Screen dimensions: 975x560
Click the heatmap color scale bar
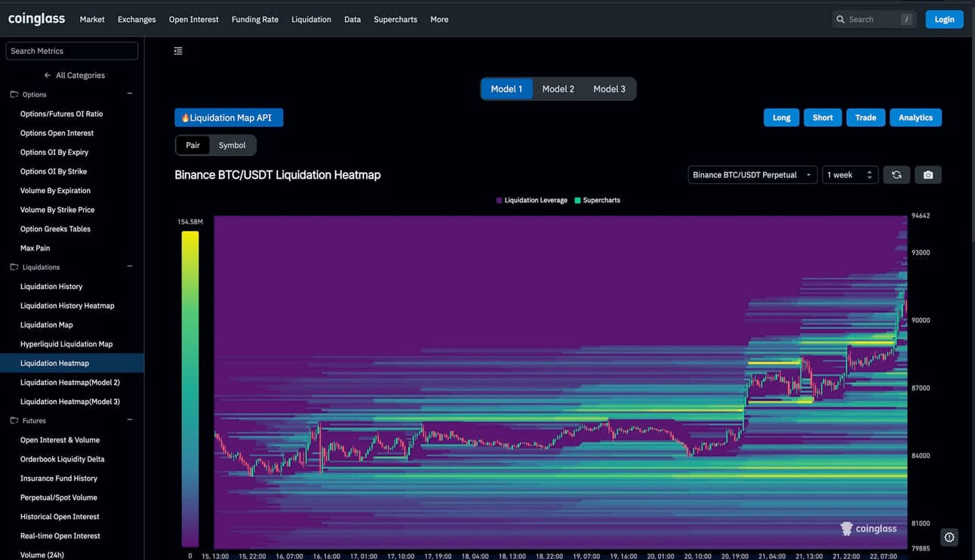[190, 388]
